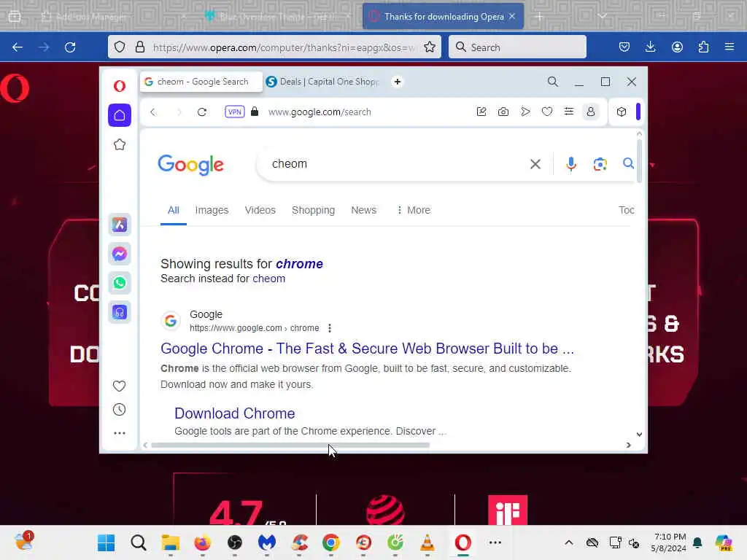
Task: Start Google voice search microphone
Action: pyautogui.click(x=570, y=164)
